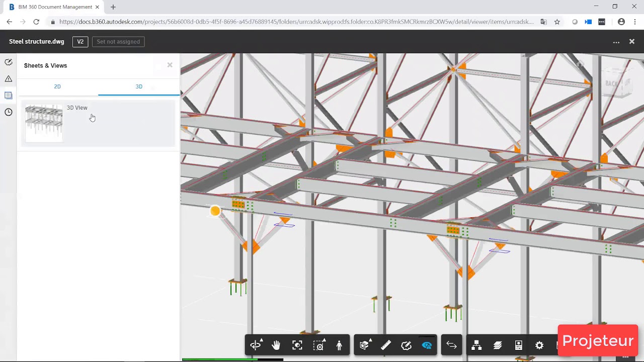The height and width of the screenshot is (362, 644).
Task: Click the dark password extension icon
Action: click(x=602, y=22)
